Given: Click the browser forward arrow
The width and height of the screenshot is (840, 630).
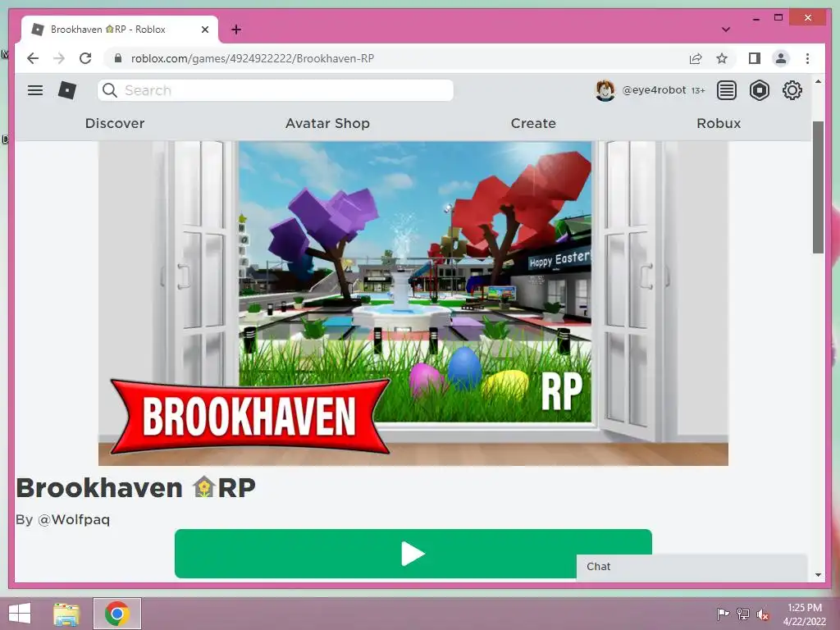Looking at the screenshot, I should (59, 58).
